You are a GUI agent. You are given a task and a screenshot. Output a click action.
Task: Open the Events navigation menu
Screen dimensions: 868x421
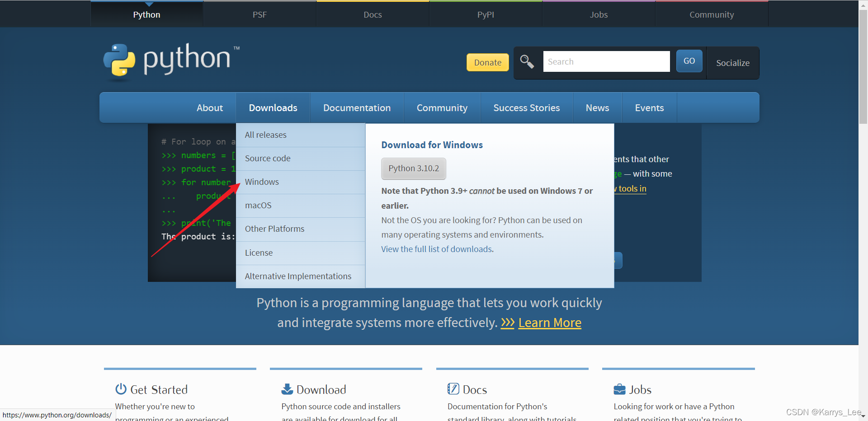click(x=650, y=108)
